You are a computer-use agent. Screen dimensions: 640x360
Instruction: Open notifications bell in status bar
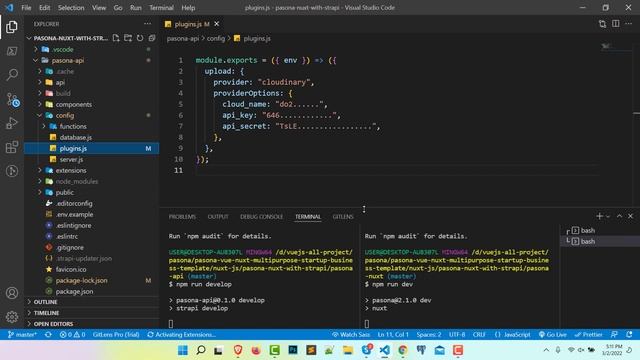(x=629, y=335)
